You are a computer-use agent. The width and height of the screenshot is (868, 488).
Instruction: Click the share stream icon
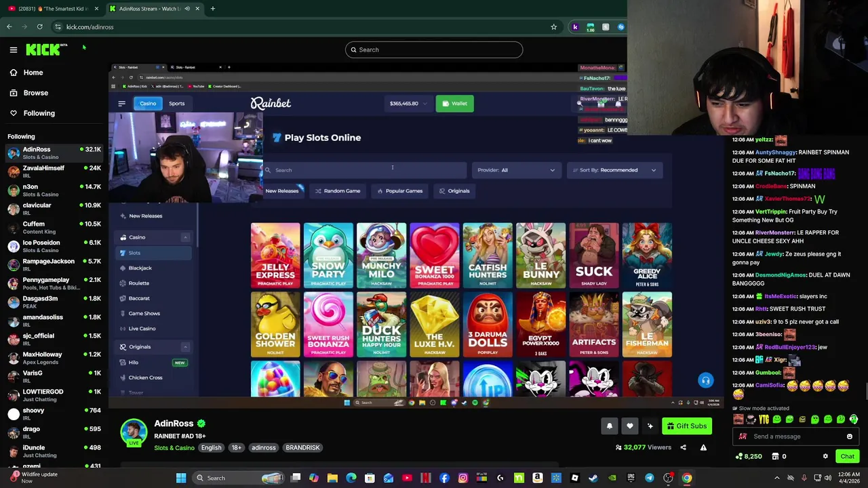(683, 447)
